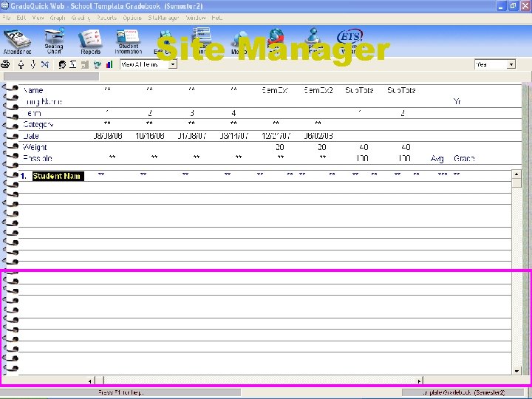532x399 pixels.
Task: Open the Seating Chart
Action: 54,41
